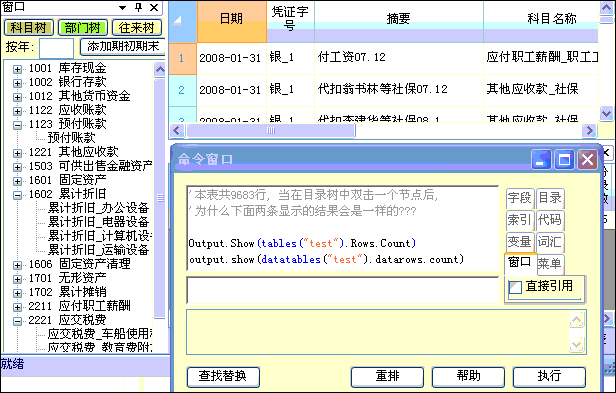The height and width of the screenshot is (393, 616).
Task: Expand the 1503 可供出售金融资产 node
Action: pos(17,167)
